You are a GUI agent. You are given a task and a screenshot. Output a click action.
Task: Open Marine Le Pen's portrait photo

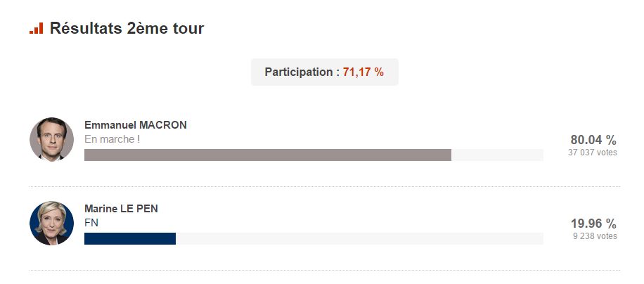(x=51, y=223)
